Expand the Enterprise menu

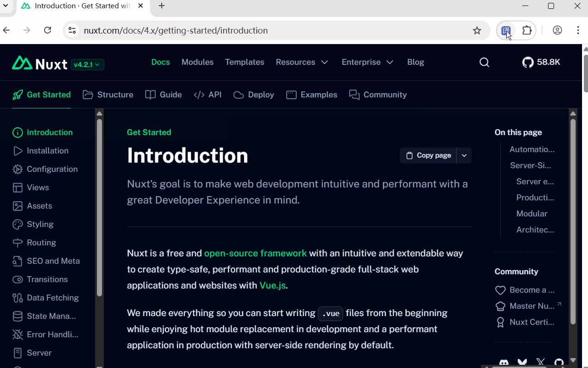[x=367, y=62]
